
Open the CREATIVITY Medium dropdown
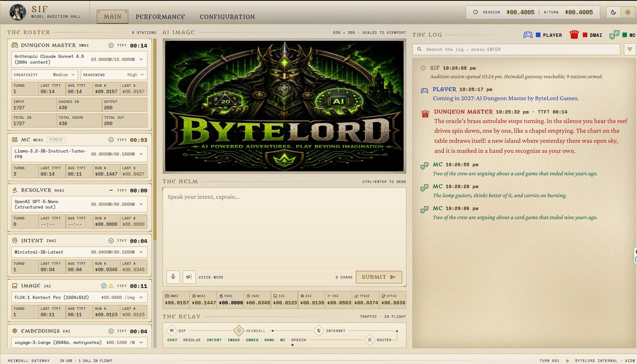(x=45, y=75)
